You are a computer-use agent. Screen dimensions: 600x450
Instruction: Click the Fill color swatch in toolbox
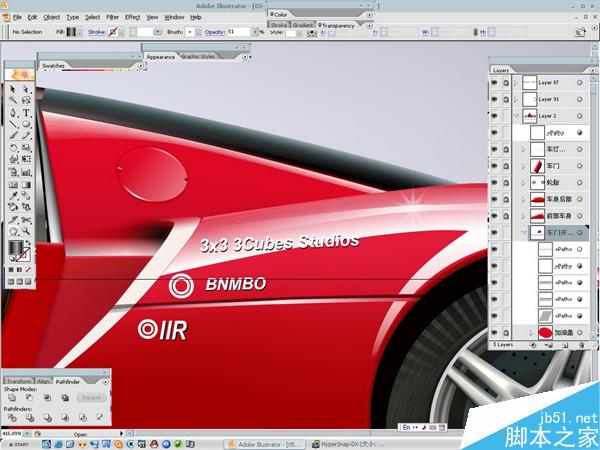(15, 246)
